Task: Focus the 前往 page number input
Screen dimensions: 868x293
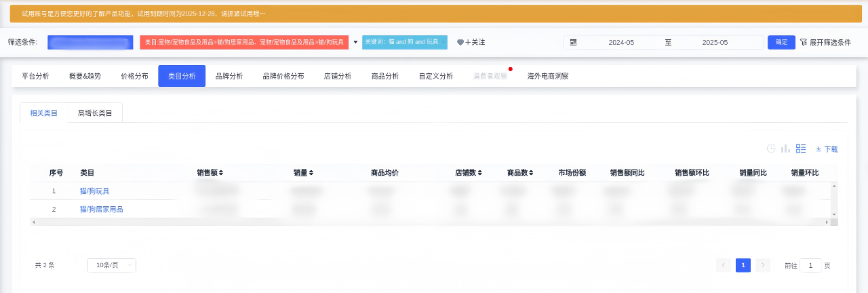Action: tap(810, 265)
